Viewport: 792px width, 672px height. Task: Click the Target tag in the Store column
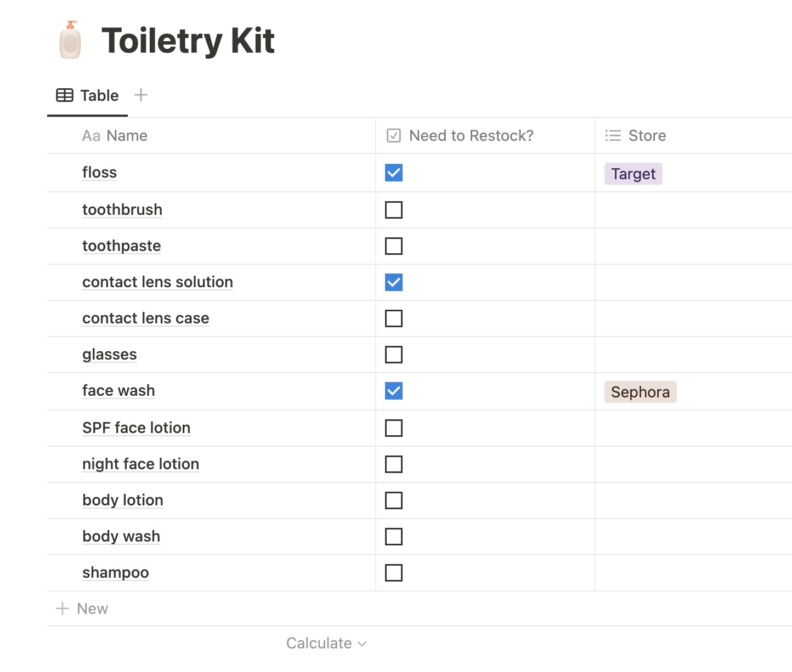coord(632,173)
